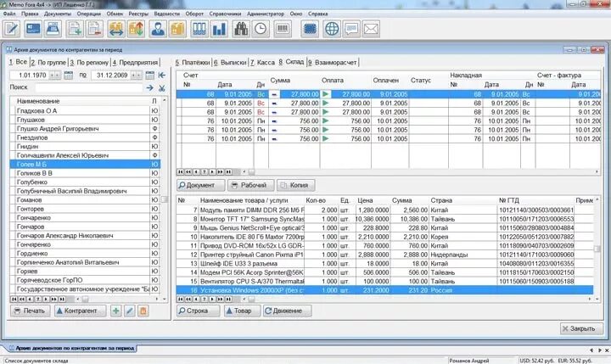Click the pencil edit contractor button
Screen dimensions: 611x364
(129, 311)
